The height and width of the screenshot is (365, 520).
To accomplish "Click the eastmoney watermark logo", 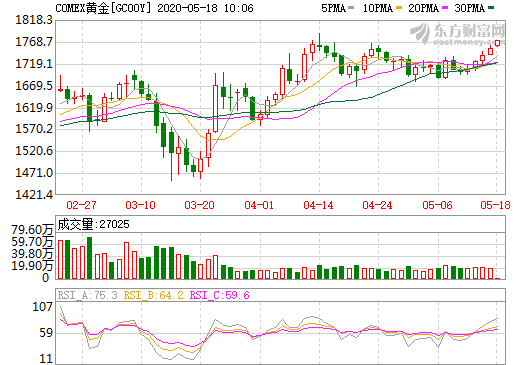I will [x=457, y=34].
